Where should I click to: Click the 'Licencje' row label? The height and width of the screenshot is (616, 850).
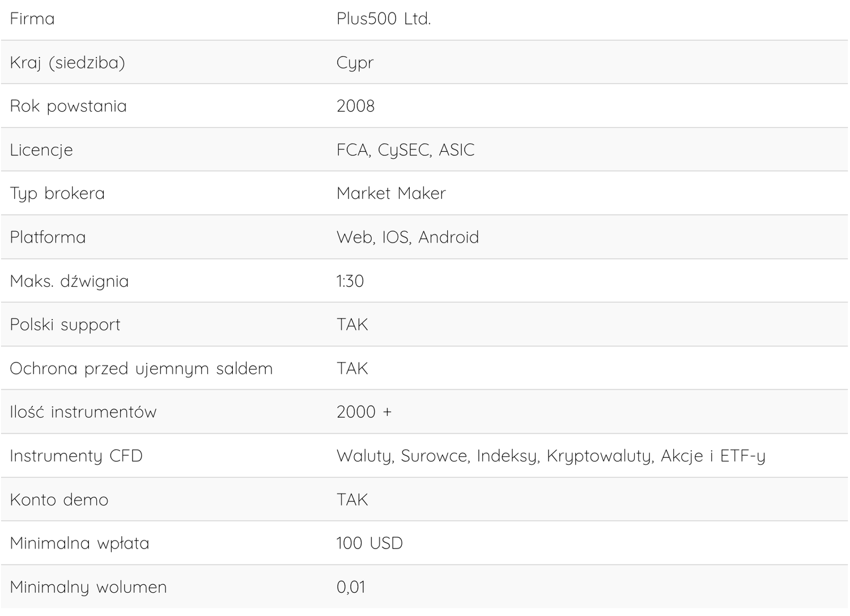tap(41, 150)
